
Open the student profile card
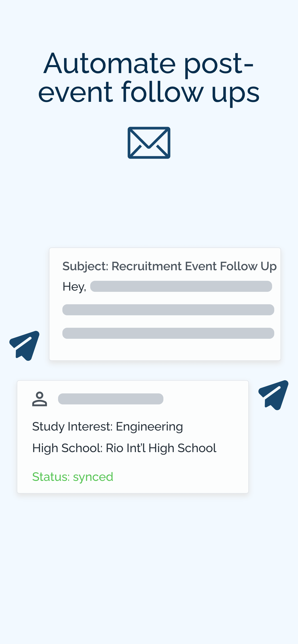pyautogui.click(x=133, y=437)
